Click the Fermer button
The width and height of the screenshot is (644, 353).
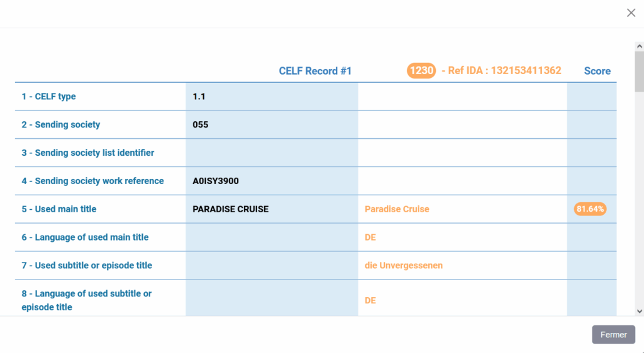tap(613, 335)
